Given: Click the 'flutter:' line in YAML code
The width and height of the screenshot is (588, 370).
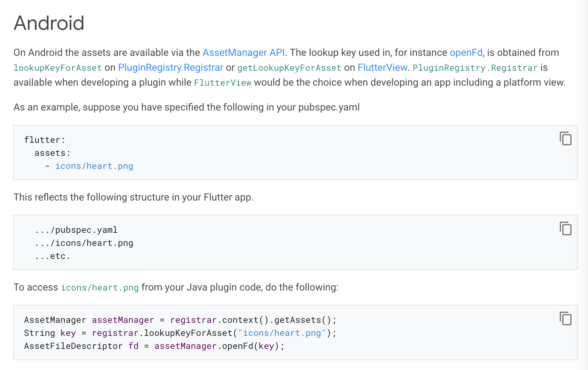Looking at the screenshot, I should (x=45, y=140).
